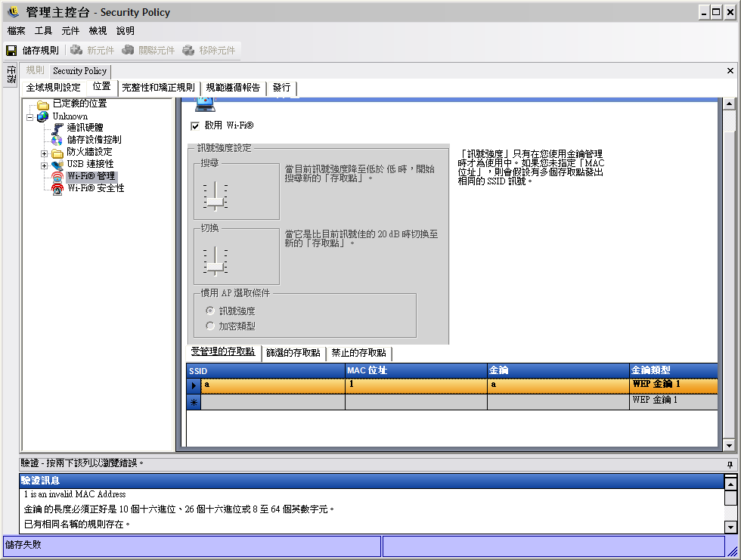Click the save rules floppy disk icon

[x=11, y=51]
